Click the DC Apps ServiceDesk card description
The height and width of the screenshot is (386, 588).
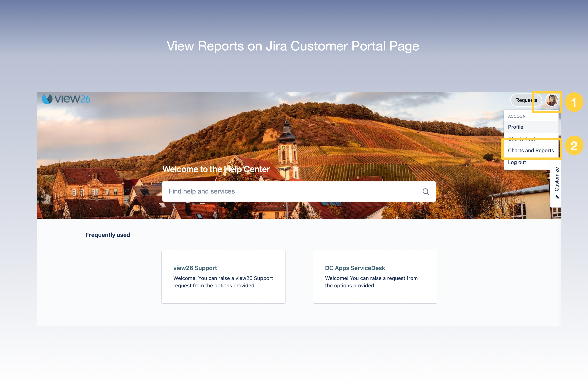point(371,282)
